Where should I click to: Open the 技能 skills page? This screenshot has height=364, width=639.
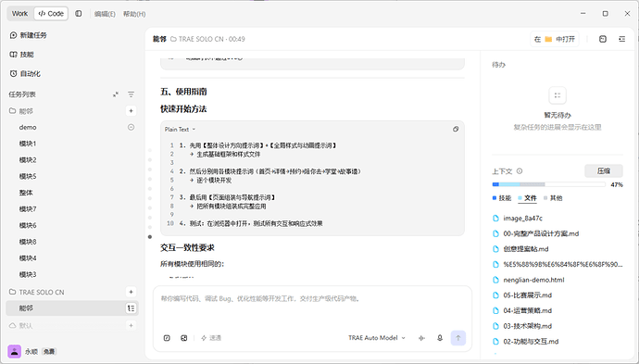pyautogui.click(x=22, y=55)
